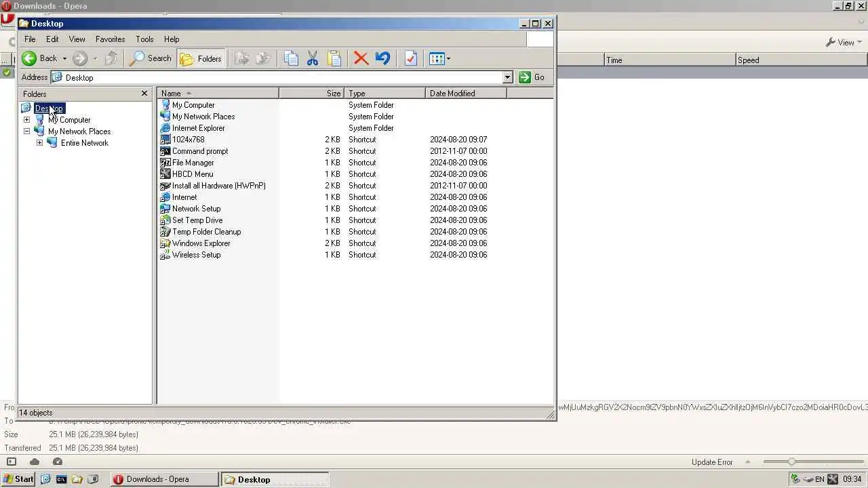Select the 1024x768 shortcut icon

coord(165,140)
